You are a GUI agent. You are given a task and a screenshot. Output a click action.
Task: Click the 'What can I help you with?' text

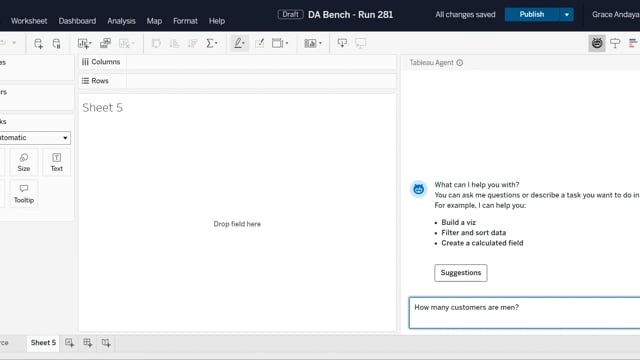tap(477, 185)
